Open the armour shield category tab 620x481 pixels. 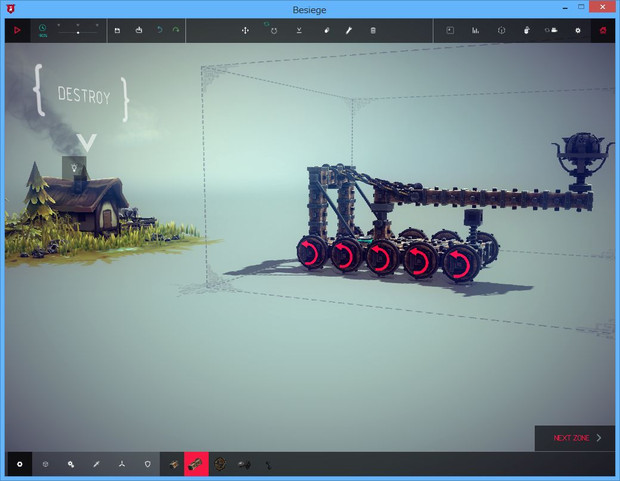point(148,465)
